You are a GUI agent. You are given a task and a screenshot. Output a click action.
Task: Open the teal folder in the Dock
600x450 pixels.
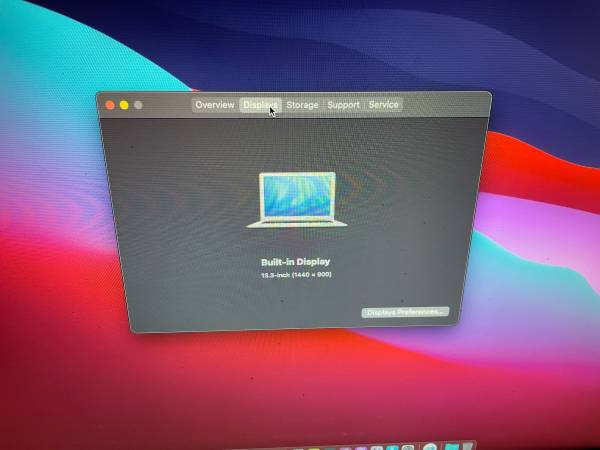[450, 446]
